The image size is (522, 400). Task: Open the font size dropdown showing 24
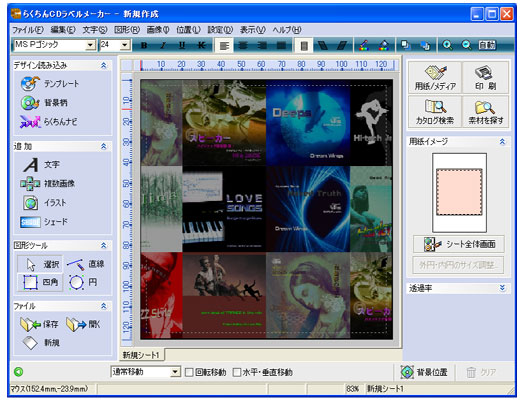[x=125, y=45]
